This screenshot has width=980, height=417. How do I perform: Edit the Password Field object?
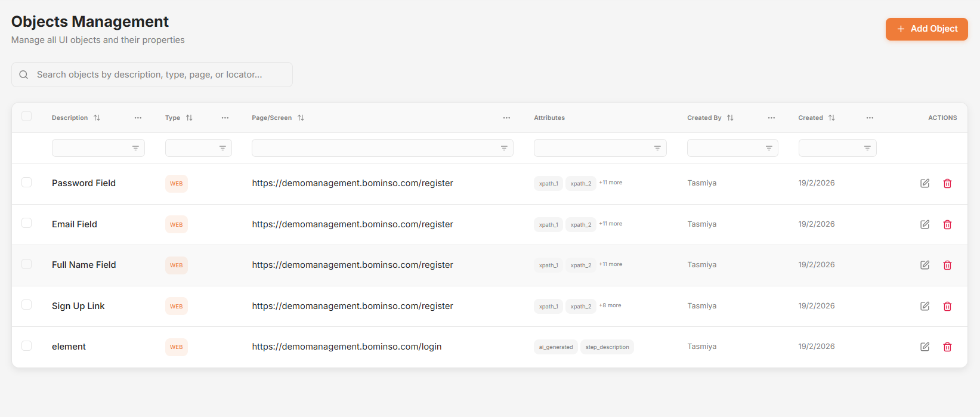click(925, 183)
